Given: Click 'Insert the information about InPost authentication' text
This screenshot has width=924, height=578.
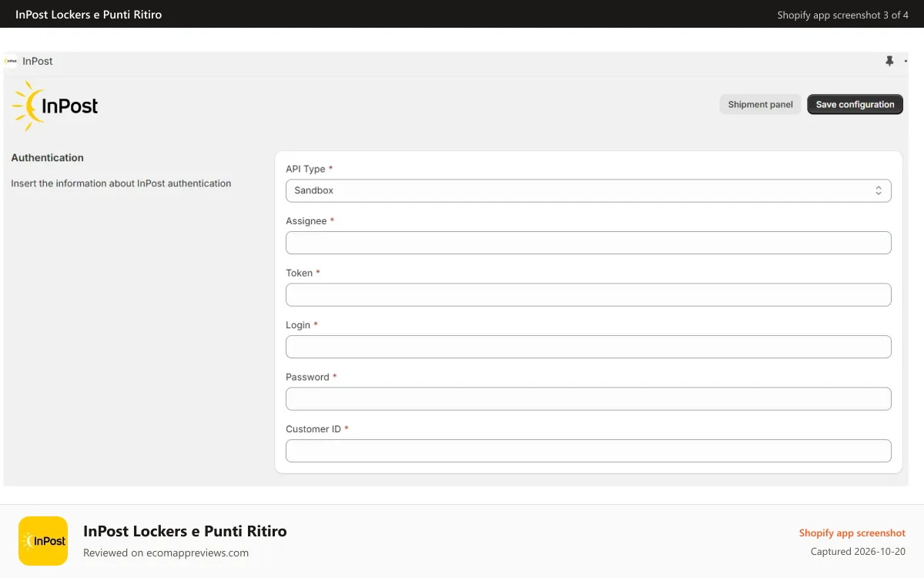Looking at the screenshot, I should tap(121, 183).
